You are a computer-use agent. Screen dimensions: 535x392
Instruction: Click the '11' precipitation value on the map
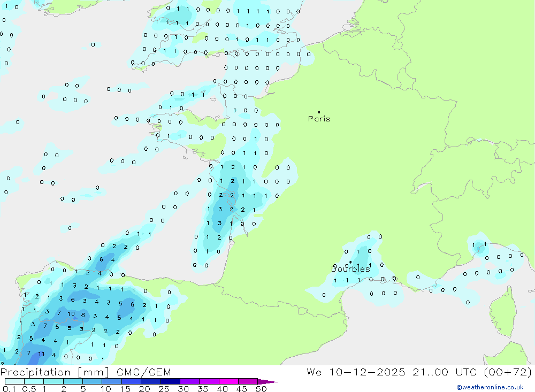click(41, 354)
